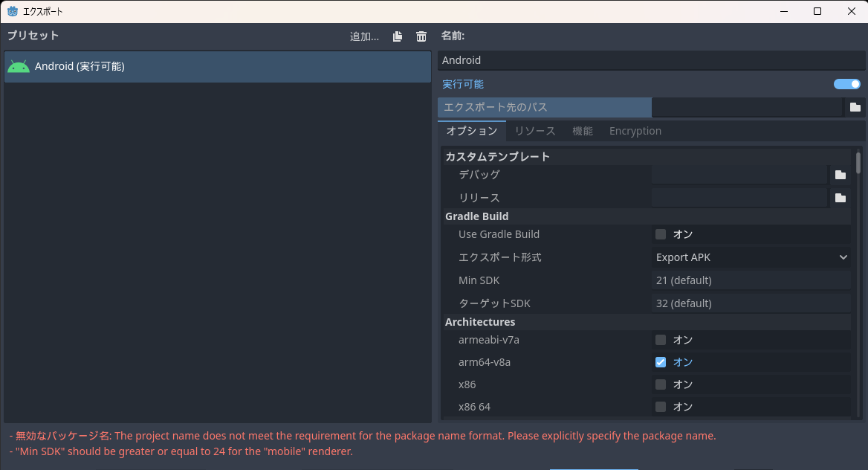This screenshot has height=470, width=868.
Task: Switch to the Encryption tab
Action: point(635,131)
